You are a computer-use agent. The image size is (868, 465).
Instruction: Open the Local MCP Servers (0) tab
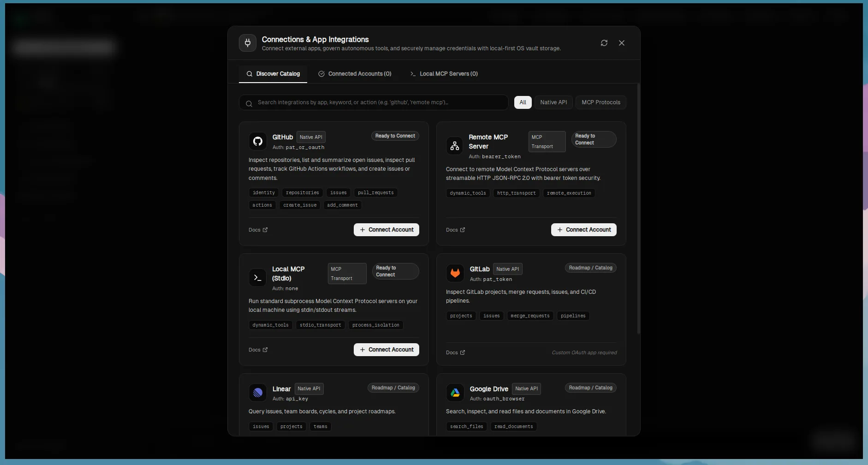point(444,74)
